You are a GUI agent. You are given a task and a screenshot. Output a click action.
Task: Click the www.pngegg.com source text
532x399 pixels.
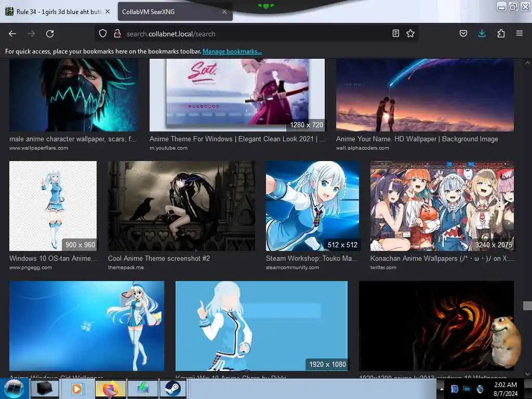coord(31,268)
